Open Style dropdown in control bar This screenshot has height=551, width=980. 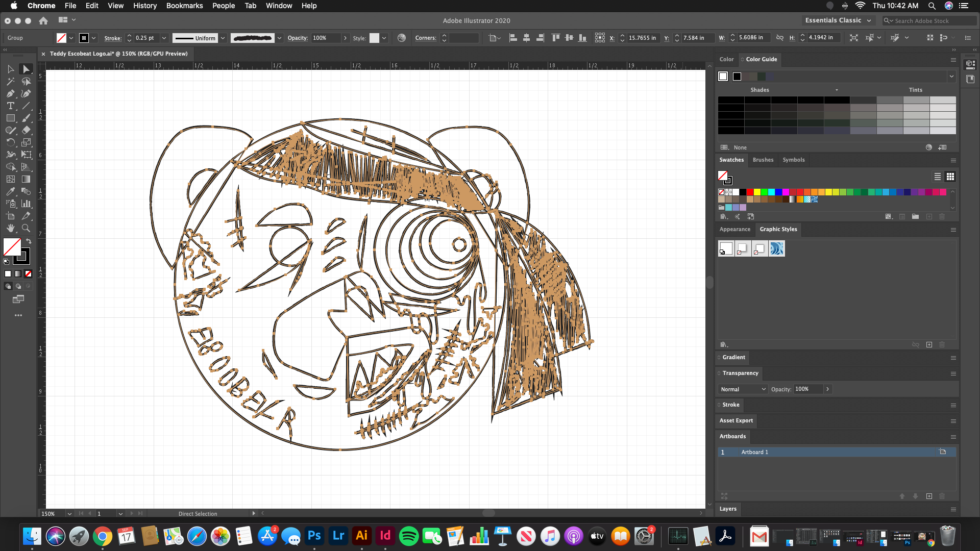384,38
